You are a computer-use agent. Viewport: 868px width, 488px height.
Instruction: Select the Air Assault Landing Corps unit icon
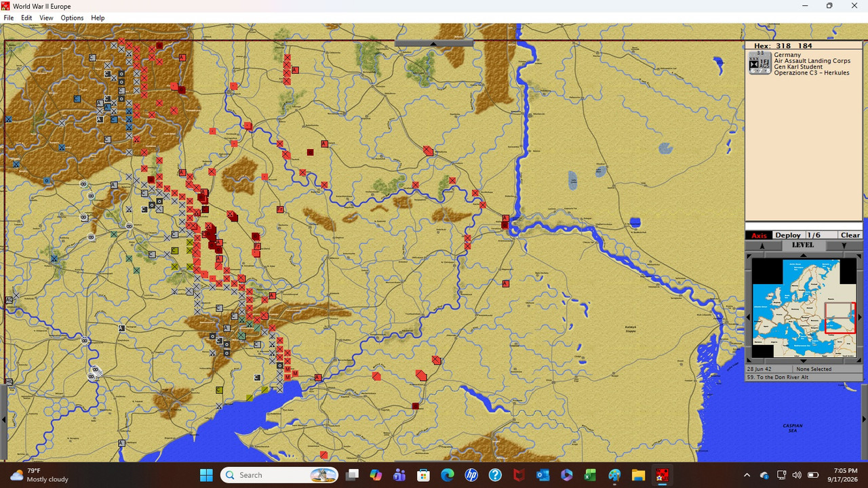[759, 63]
